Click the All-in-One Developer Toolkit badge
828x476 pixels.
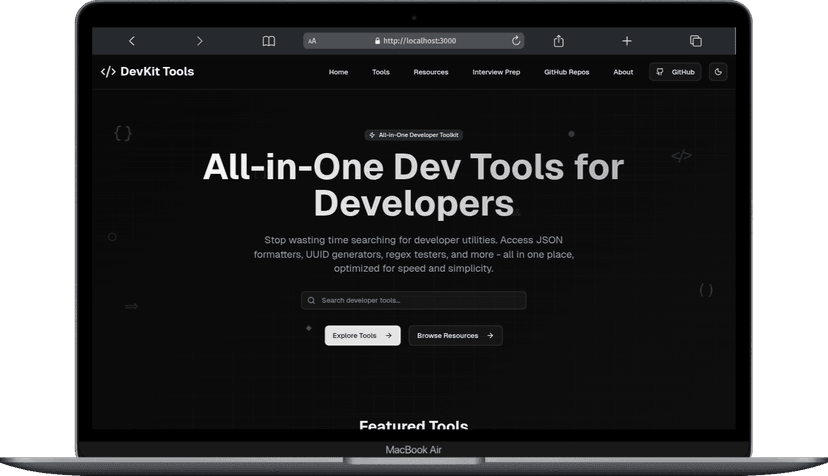tap(413, 135)
